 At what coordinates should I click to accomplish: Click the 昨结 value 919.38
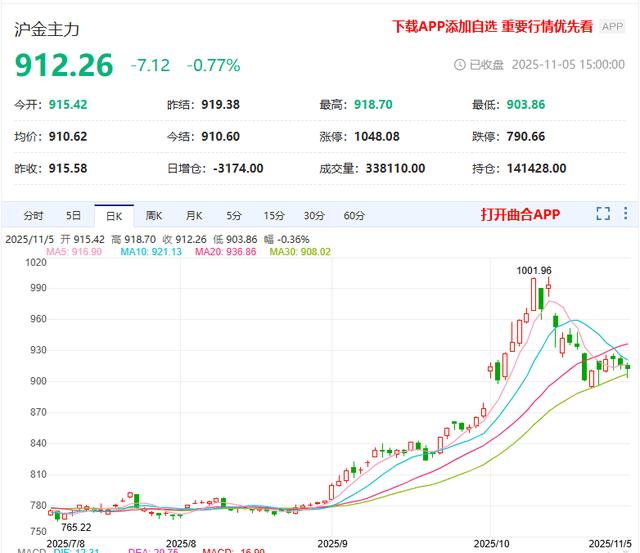[220, 105]
